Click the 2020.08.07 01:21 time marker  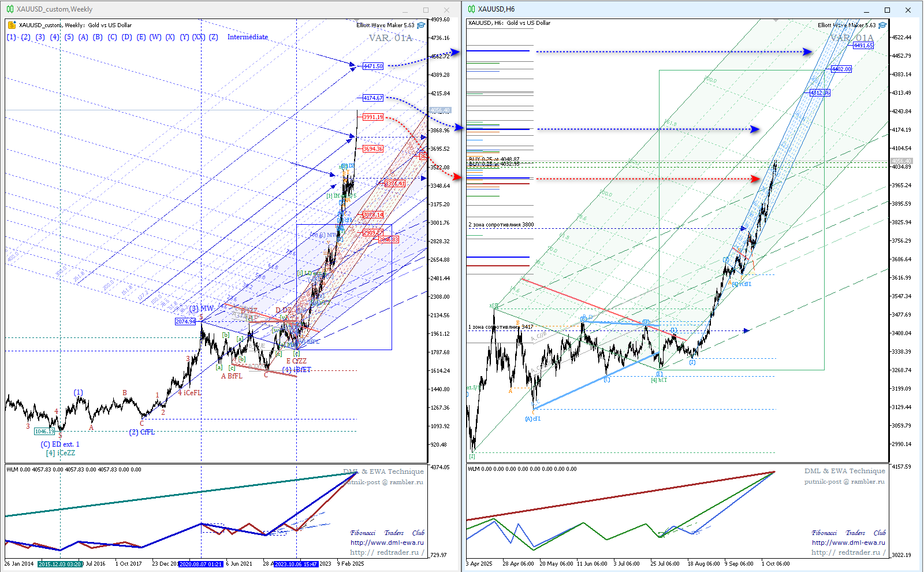coord(200,564)
